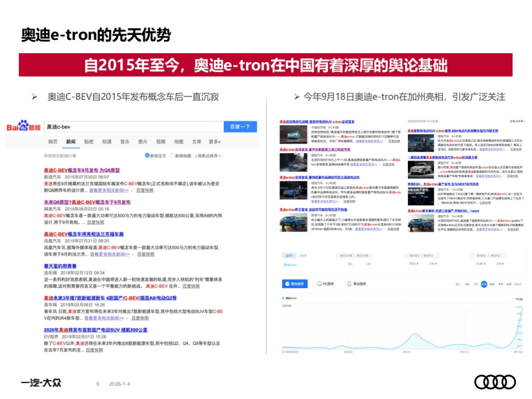Switch to the 视频 tab

[160, 142]
